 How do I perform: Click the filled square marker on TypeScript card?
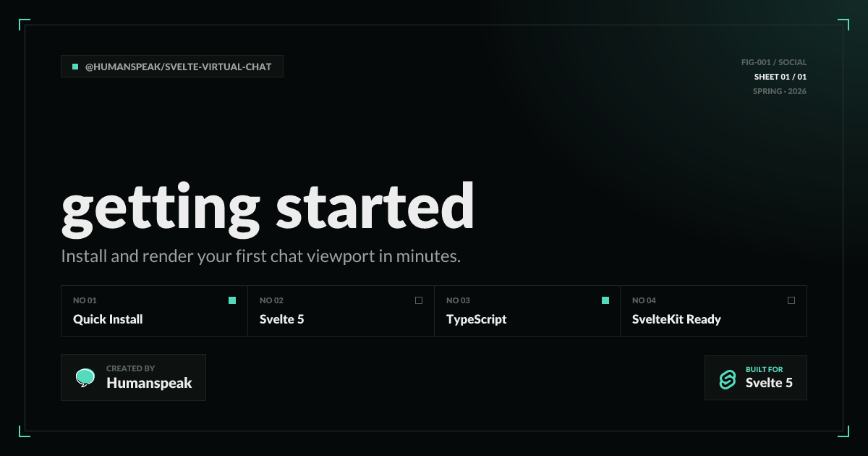(605, 300)
